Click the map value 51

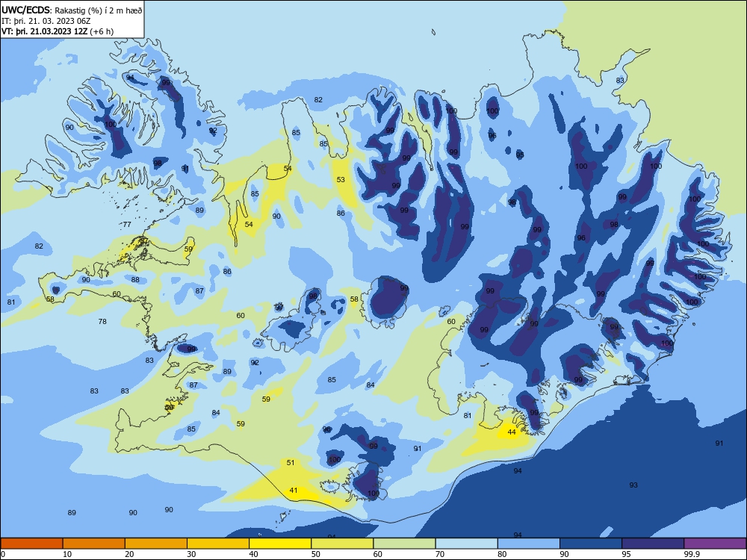pos(291,462)
